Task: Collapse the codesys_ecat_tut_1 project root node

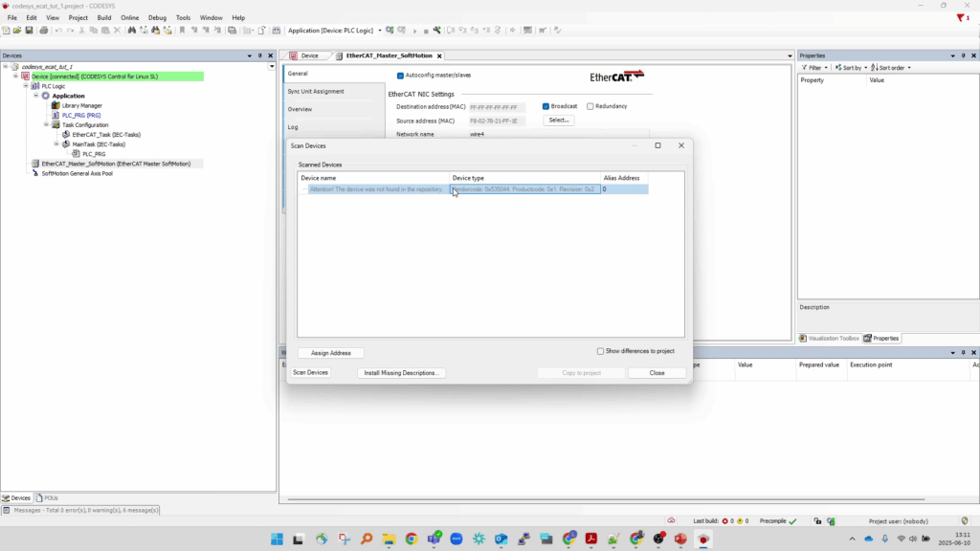Action: [6, 66]
